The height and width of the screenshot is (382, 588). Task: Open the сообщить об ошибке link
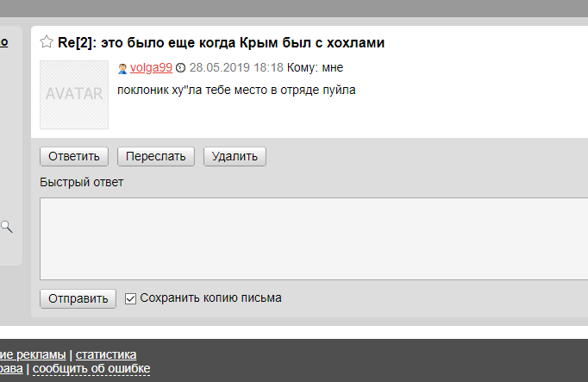[91, 369]
